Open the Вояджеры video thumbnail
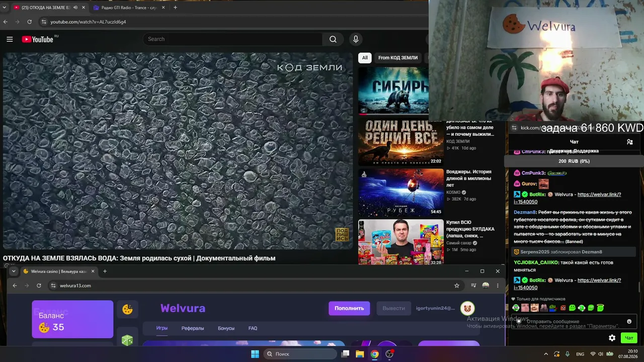Image resolution: width=644 pixels, height=362 pixels. click(401, 193)
